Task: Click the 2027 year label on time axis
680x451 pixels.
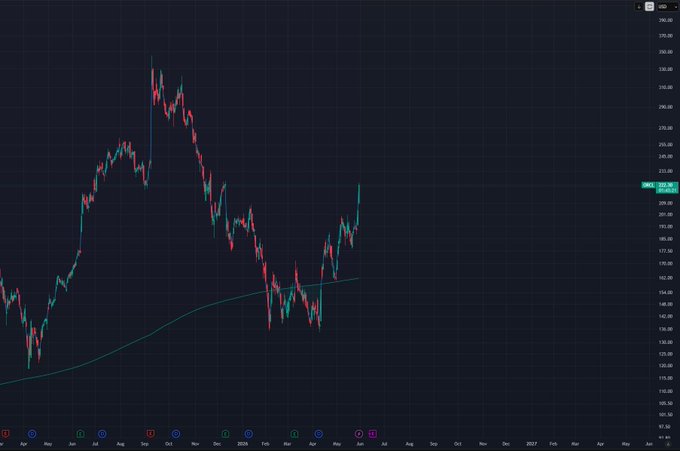Action: [x=531, y=444]
